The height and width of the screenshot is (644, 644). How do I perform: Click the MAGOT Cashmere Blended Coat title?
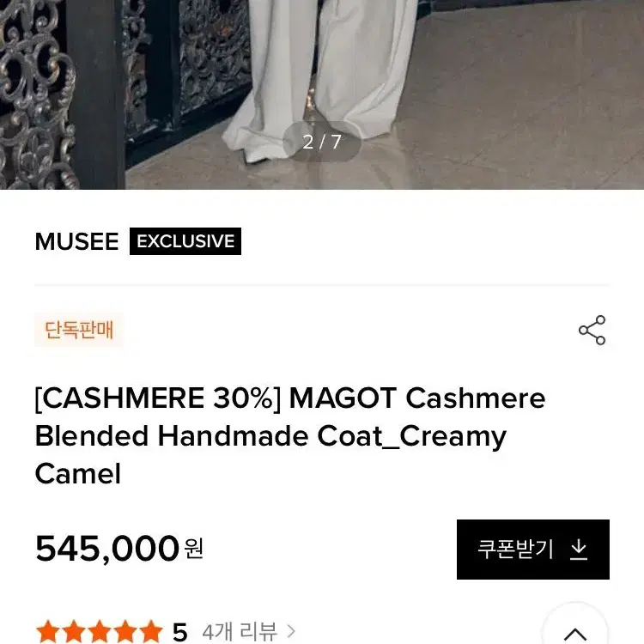(290, 435)
